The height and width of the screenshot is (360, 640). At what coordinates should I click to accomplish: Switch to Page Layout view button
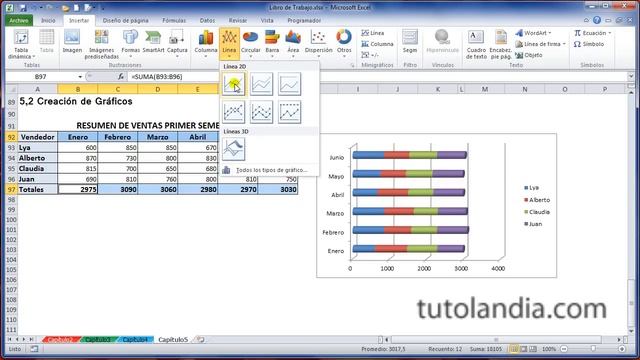coord(524,349)
